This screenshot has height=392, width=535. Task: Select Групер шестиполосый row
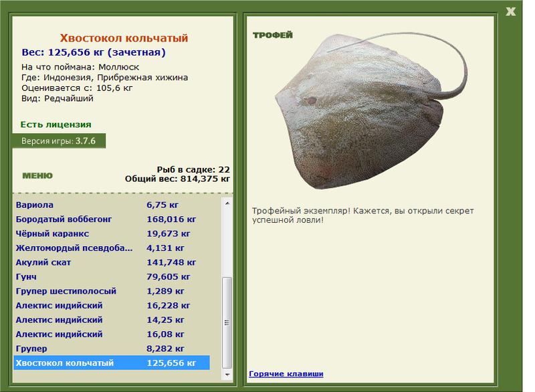(112, 291)
